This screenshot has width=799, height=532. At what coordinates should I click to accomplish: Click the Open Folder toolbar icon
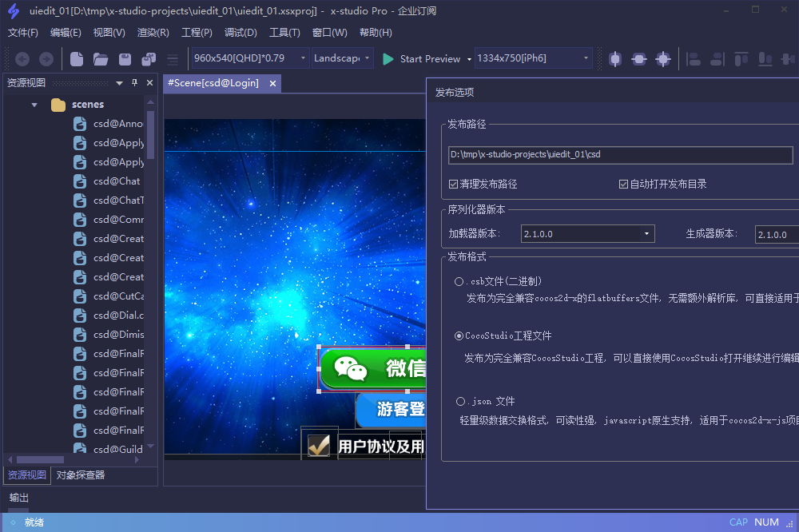[101, 59]
